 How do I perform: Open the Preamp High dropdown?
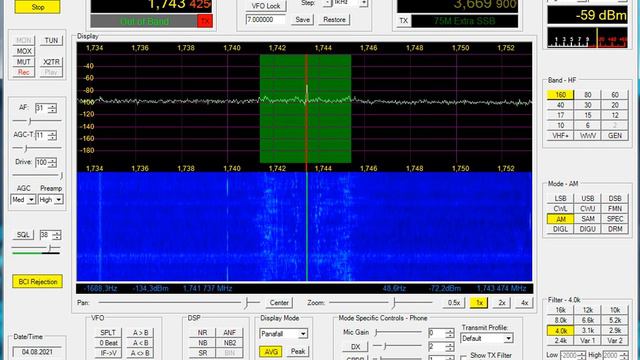[51, 200]
